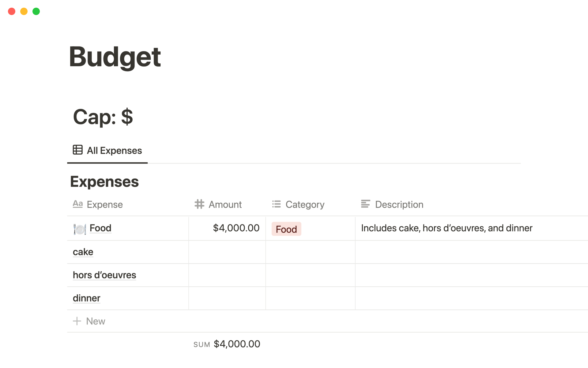Viewport: 588px width, 368px height.
Task: Click the green maximize window button
Action: (36, 11)
